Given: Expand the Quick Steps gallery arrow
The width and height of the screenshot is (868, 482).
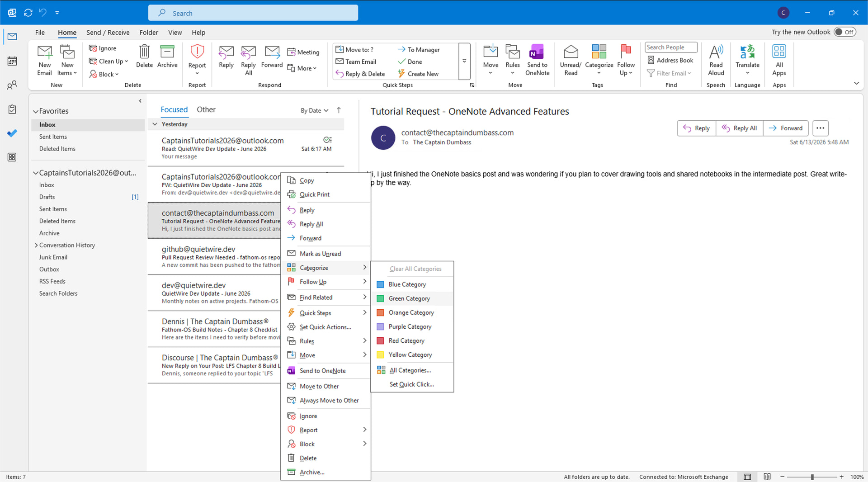Looking at the screenshot, I should (464, 61).
